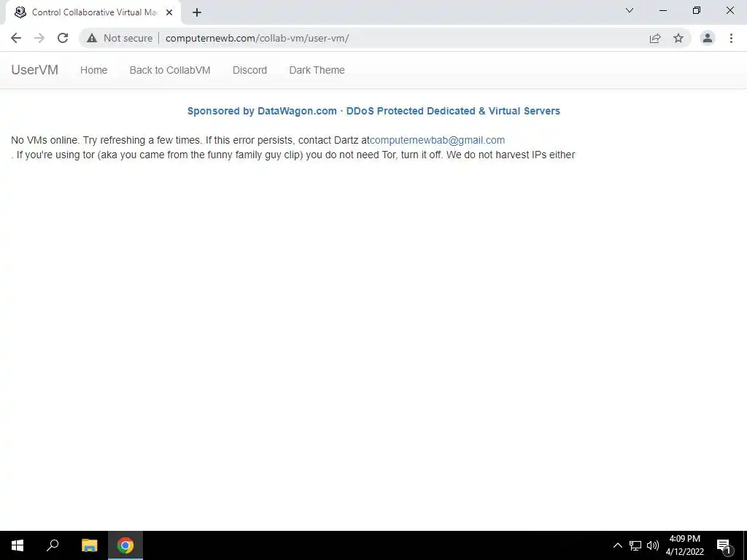This screenshot has height=560, width=747.
Task: Click the Chrome taskbar icon
Action: click(125, 545)
